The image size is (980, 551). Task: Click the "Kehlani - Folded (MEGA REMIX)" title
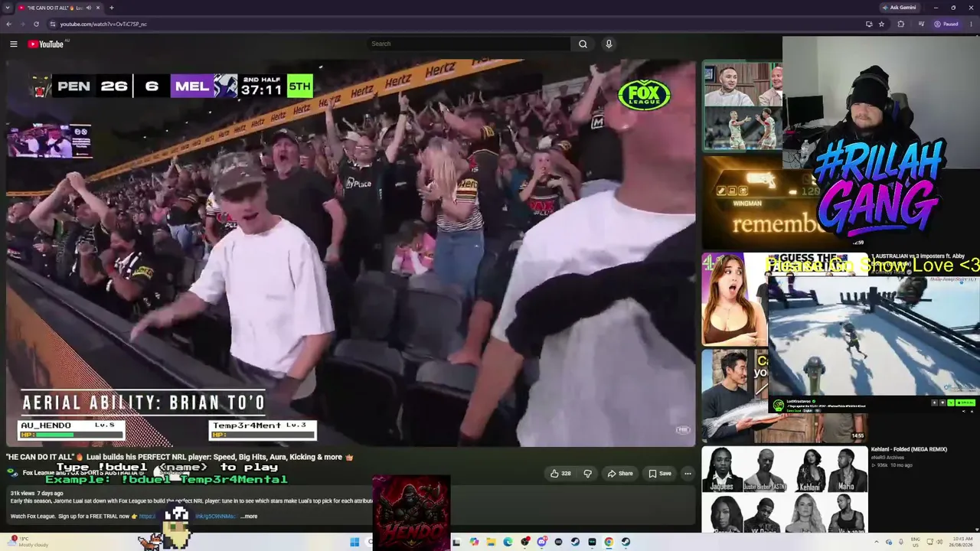point(909,450)
